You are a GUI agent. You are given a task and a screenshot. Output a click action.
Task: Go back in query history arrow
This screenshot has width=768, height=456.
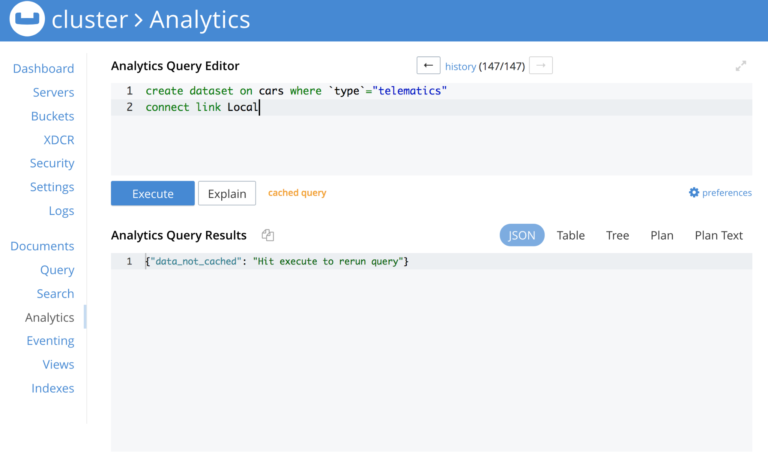[x=428, y=66]
